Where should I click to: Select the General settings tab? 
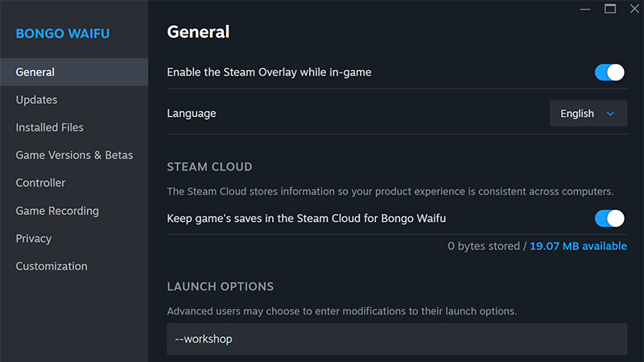(x=35, y=72)
